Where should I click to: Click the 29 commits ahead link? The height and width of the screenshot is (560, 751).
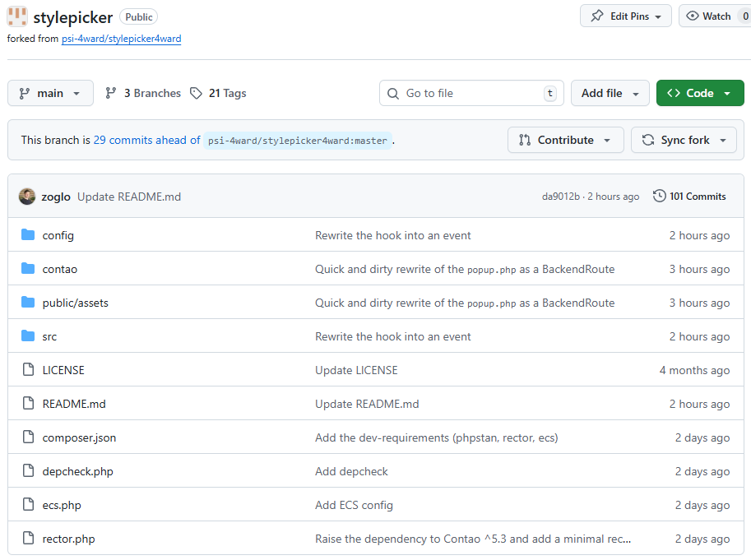point(146,141)
